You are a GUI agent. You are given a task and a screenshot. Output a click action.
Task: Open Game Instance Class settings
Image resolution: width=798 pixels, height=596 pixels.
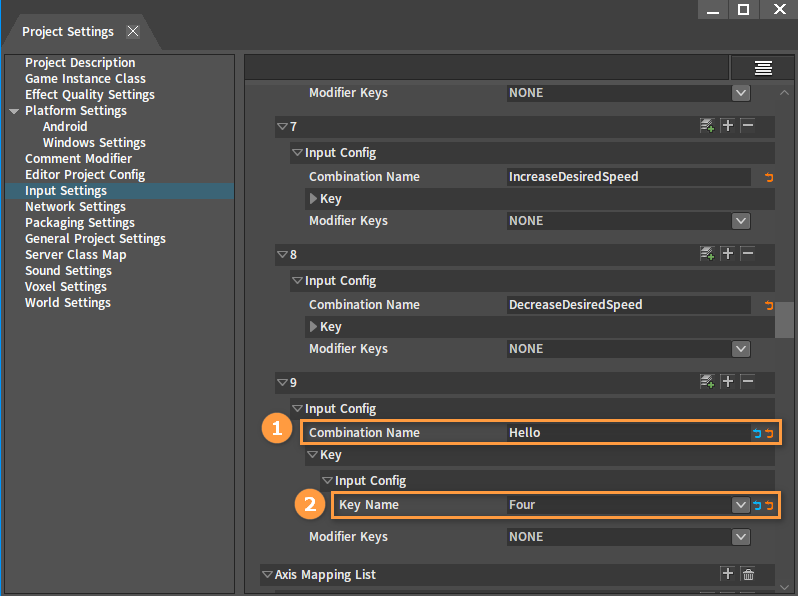pyautogui.click(x=85, y=78)
